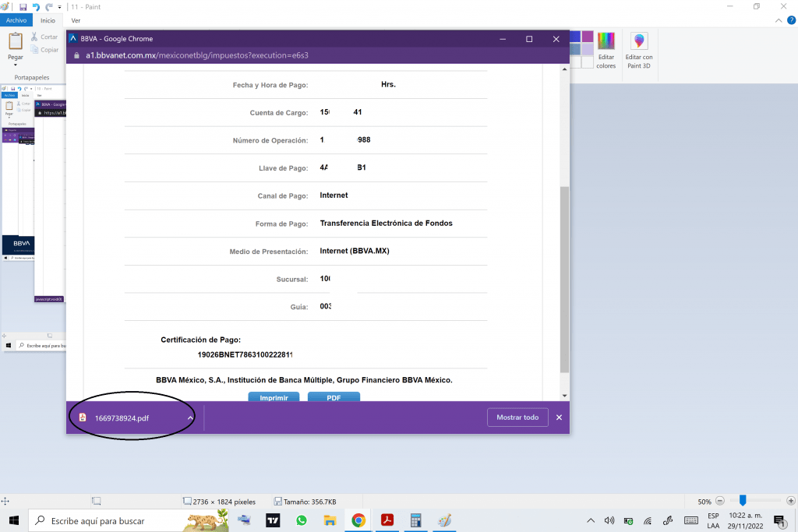Select the blue color swatch

click(x=575, y=37)
